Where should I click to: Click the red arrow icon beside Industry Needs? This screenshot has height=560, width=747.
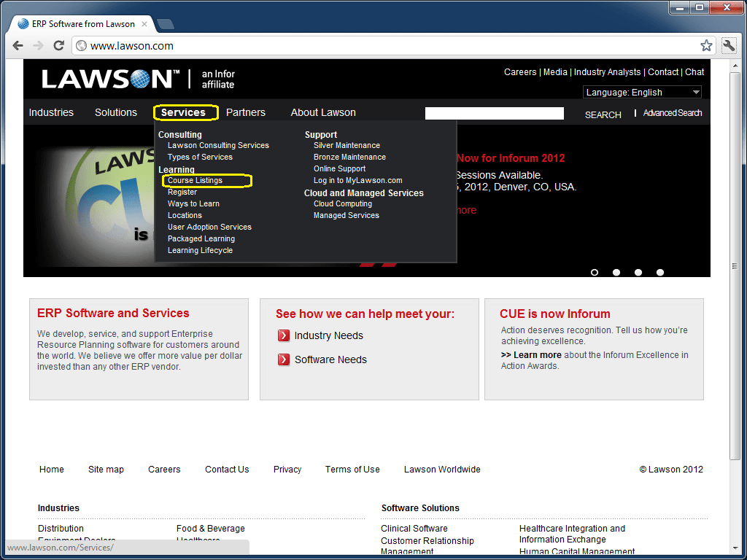point(283,335)
